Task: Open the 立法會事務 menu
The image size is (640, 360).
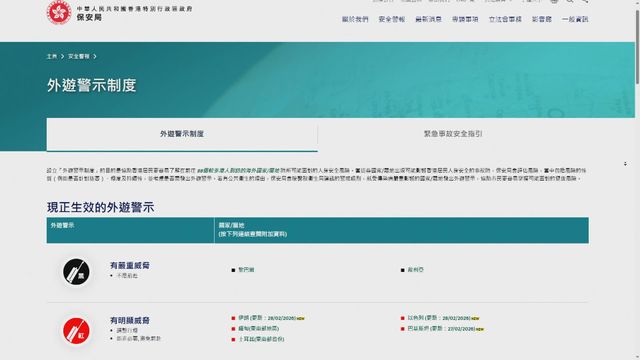Action: click(505, 19)
